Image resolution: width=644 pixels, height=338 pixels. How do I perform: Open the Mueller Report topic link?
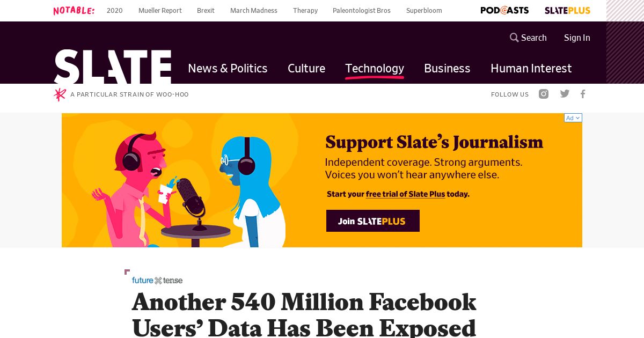click(160, 11)
